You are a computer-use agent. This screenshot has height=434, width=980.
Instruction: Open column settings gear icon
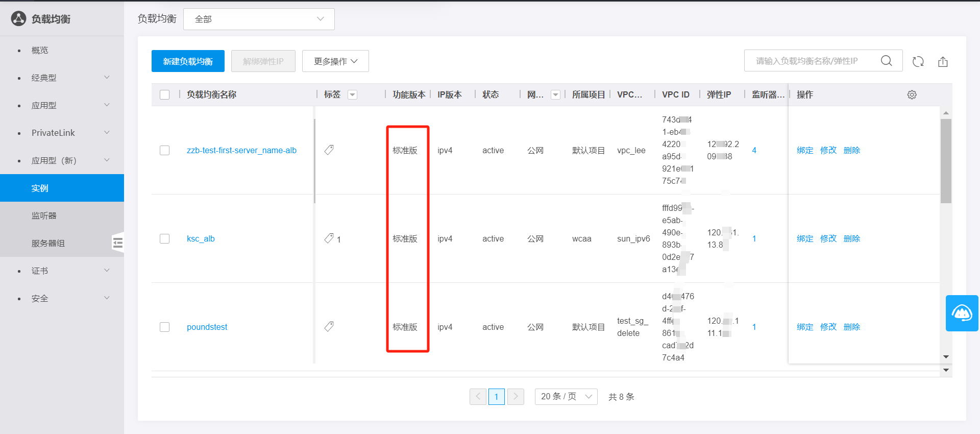click(912, 94)
